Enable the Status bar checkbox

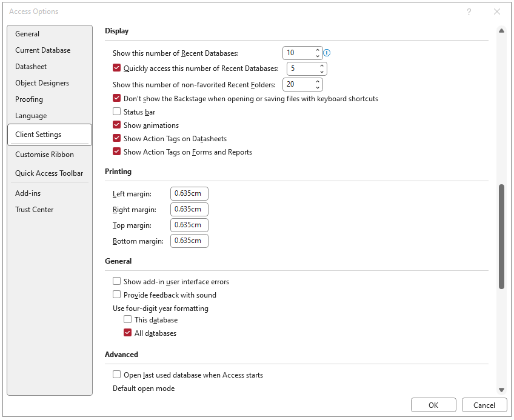tap(117, 112)
